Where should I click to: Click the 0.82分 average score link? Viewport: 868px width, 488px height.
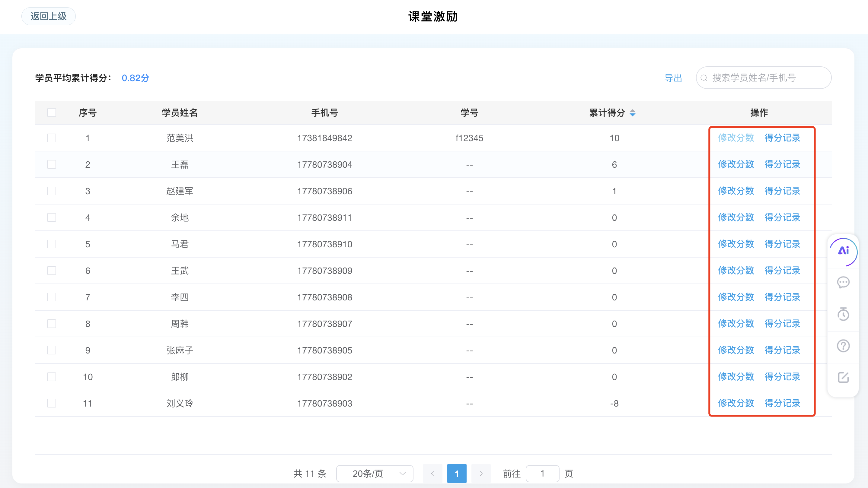pyautogui.click(x=135, y=78)
